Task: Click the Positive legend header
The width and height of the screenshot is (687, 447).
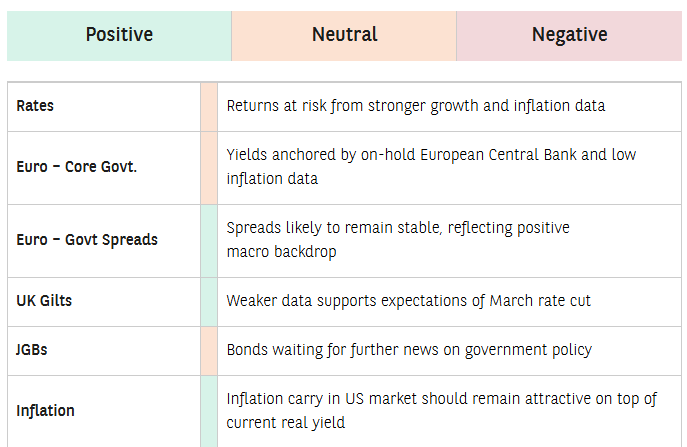Action: (x=119, y=35)
